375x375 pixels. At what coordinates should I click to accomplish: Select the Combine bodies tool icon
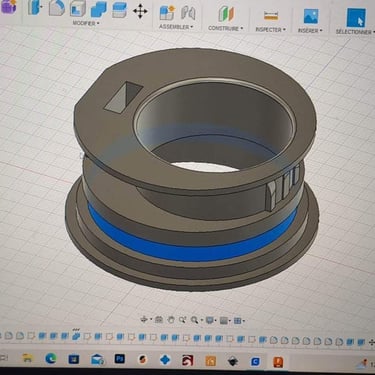(99, 9)
